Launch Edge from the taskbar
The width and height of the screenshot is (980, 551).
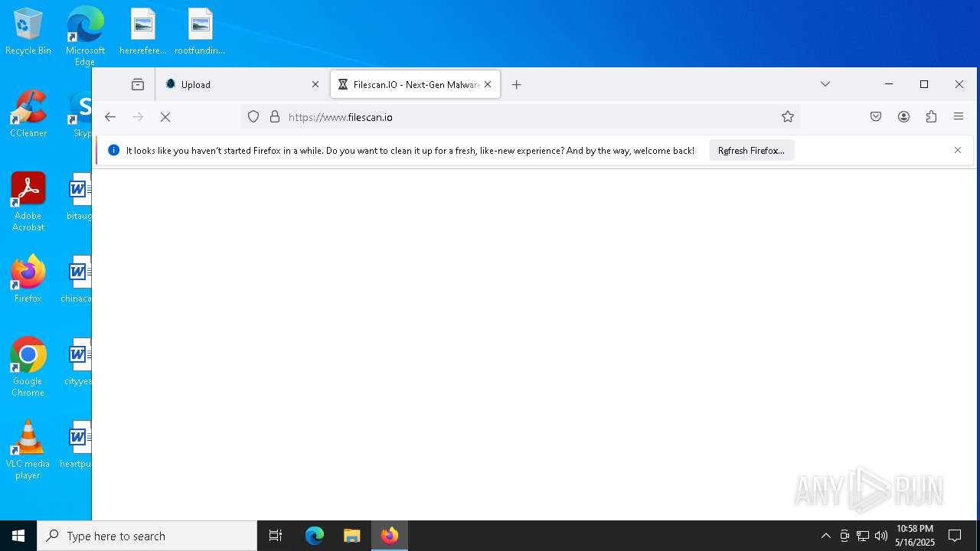coord(315,536)
